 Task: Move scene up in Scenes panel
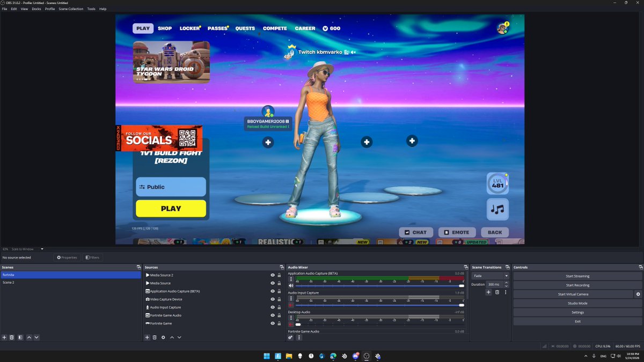[29, 337]
